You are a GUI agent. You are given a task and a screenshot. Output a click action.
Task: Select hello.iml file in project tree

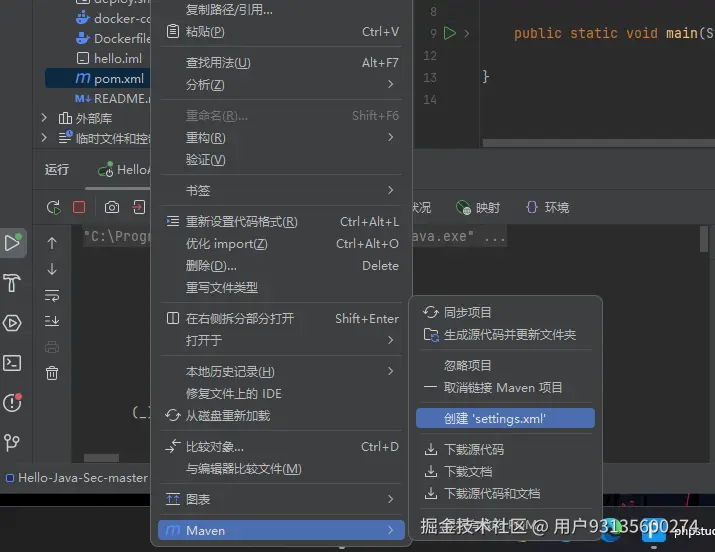coord(109,58)
